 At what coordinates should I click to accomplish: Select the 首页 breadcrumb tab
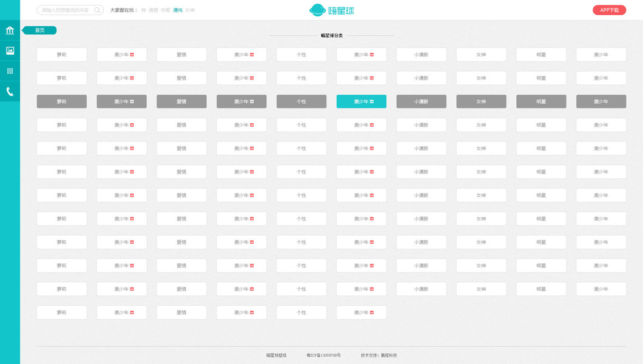pos(40,30)
